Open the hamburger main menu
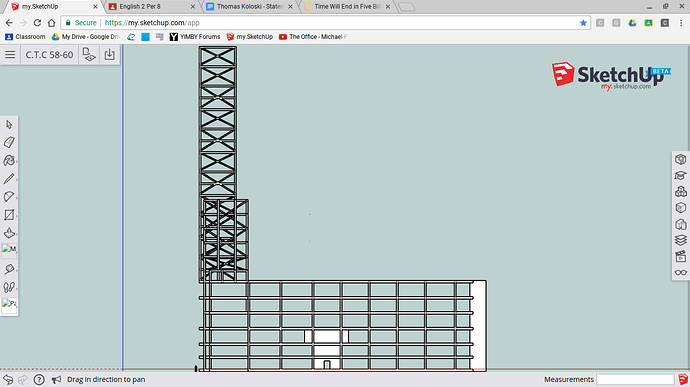 tap(10, 55)
